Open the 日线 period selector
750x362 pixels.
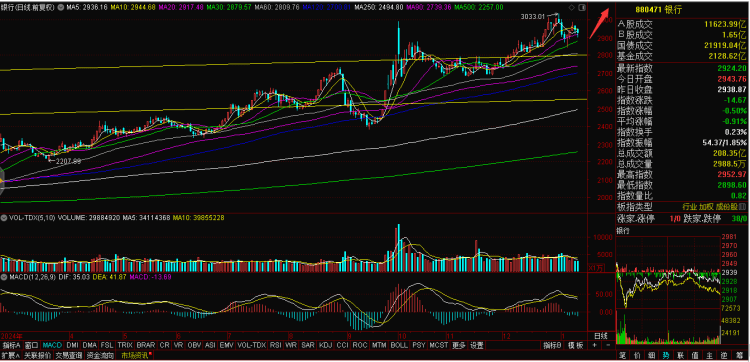point(601,335)
